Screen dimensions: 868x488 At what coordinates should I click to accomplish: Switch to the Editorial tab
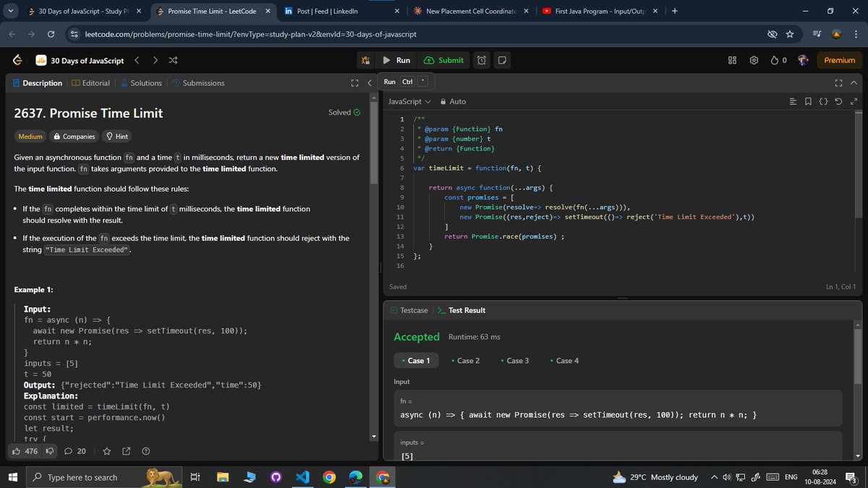(90, 82)
